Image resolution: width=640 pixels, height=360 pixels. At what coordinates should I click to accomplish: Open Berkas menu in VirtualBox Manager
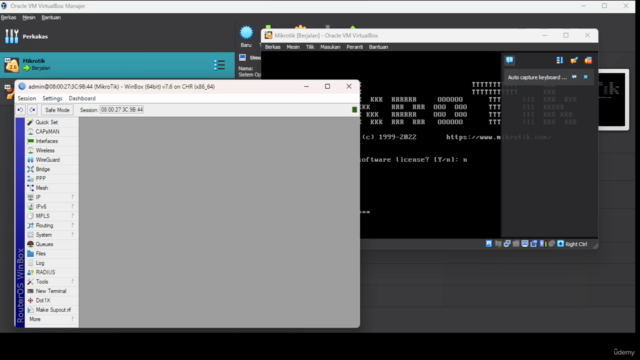[9, 18]
